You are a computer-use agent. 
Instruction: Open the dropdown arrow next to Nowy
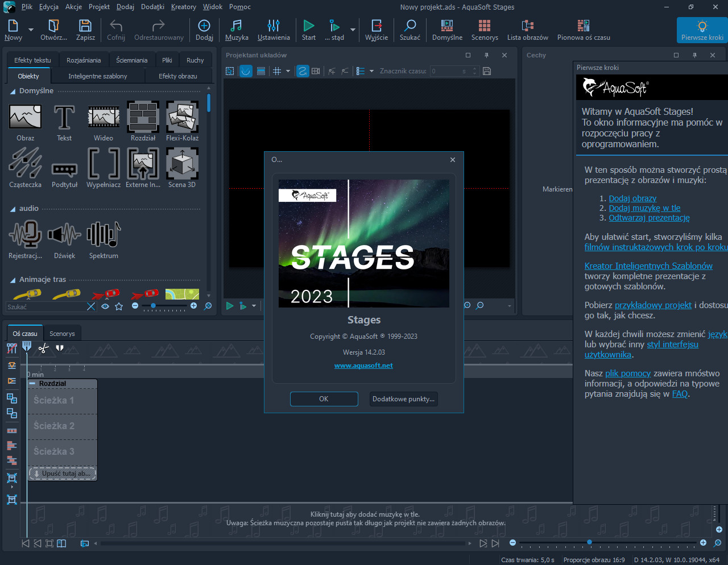coord(31,30)
